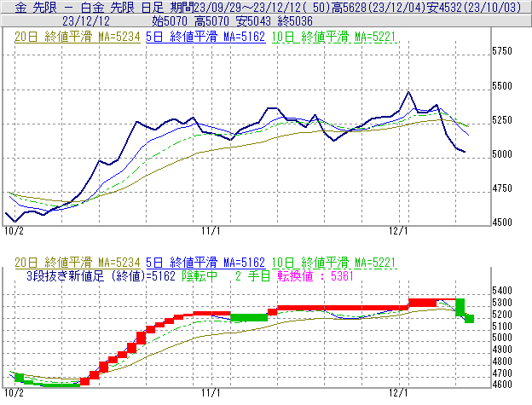
Task: Click the 4800 axis label on lower chart
Action: coord(502,362)
